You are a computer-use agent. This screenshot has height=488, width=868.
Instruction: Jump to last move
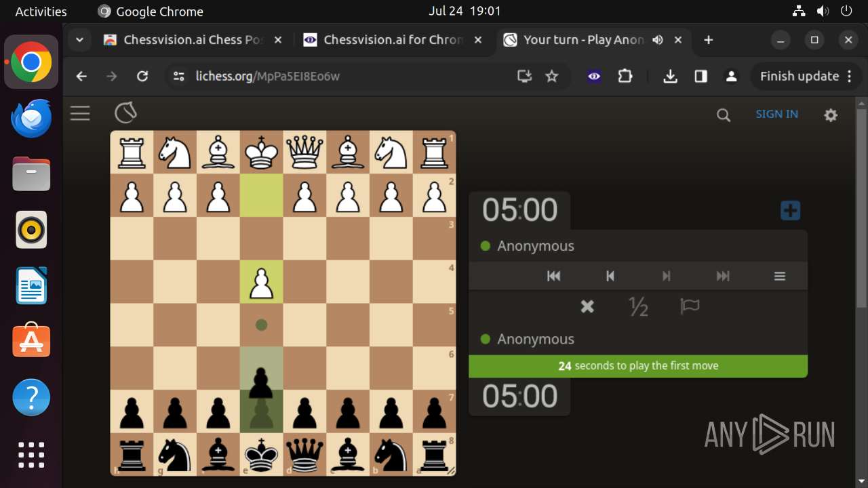point(723,276)
